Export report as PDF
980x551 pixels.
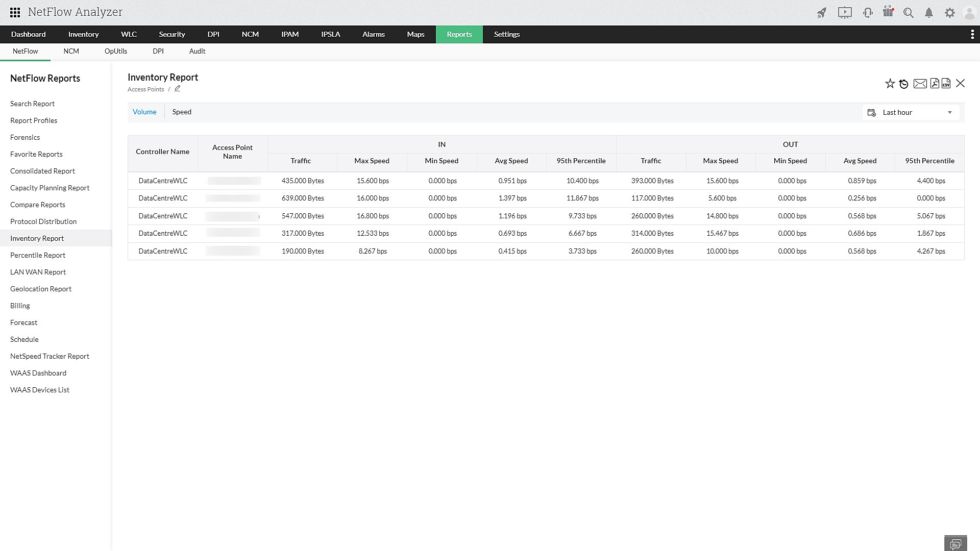click(935, 84)
